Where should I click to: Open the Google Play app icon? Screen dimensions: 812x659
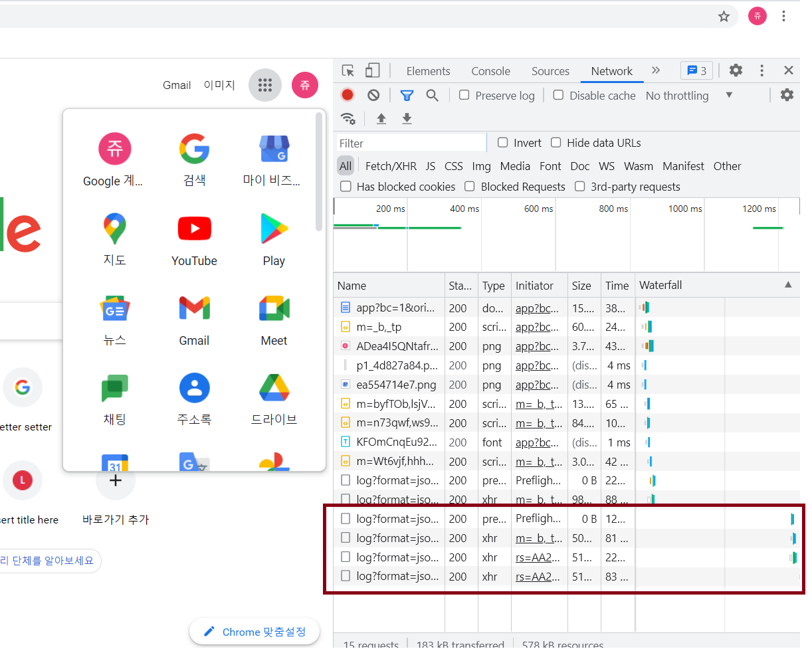pos(274,239)
